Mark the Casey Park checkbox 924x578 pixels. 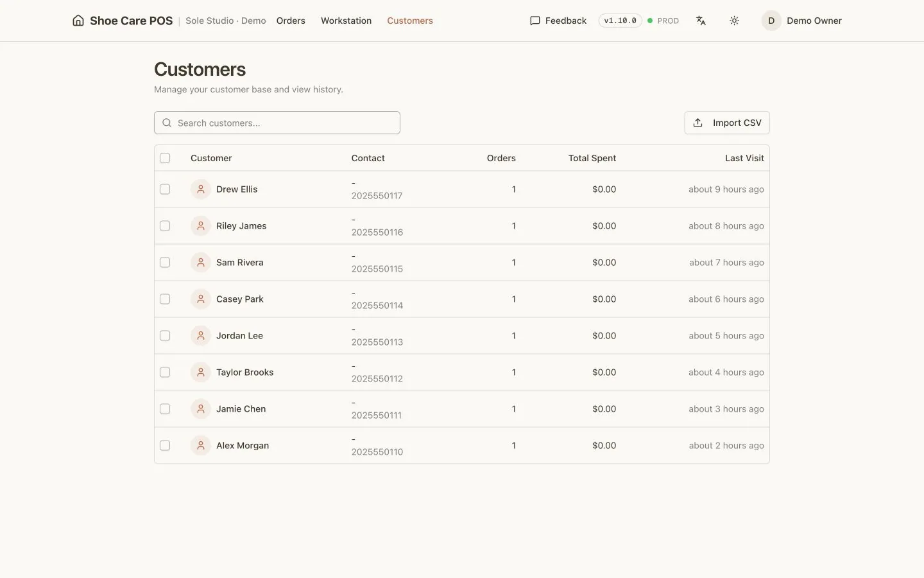point(165,299)
